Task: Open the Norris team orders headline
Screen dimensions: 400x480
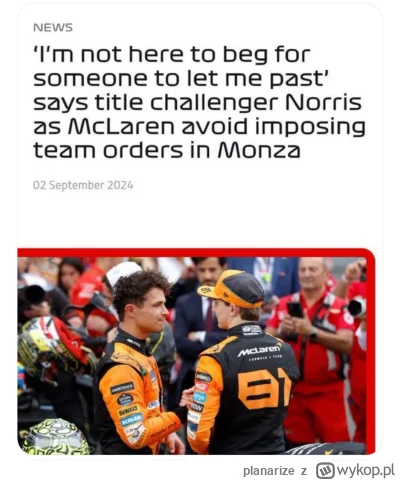Action: (x=199, y=103)
